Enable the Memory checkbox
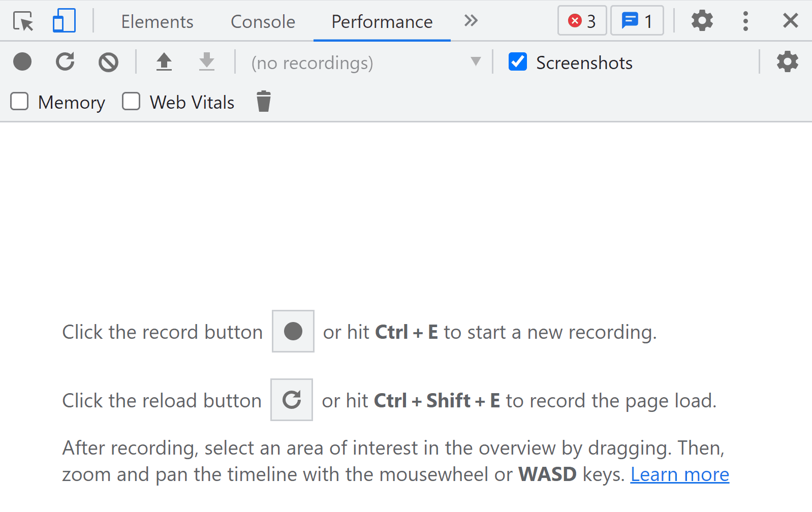The height and width of the screenshot is (512, 812). 19,101
